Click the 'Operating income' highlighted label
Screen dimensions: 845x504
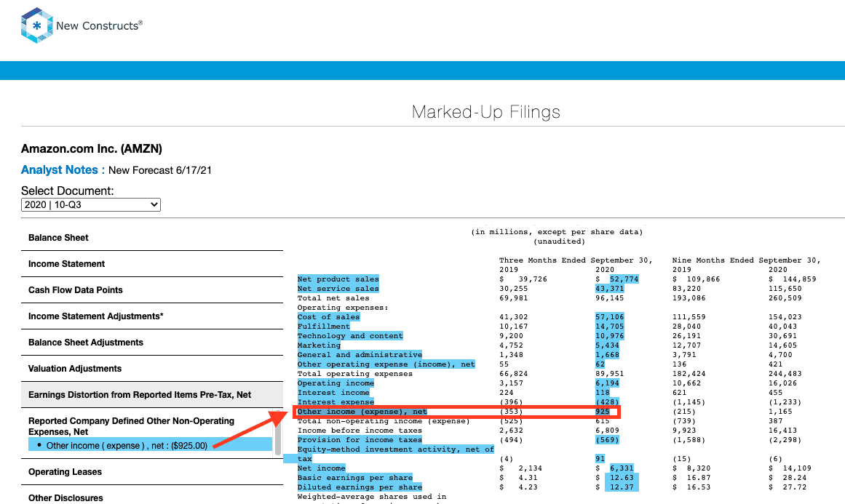(336, 383)
